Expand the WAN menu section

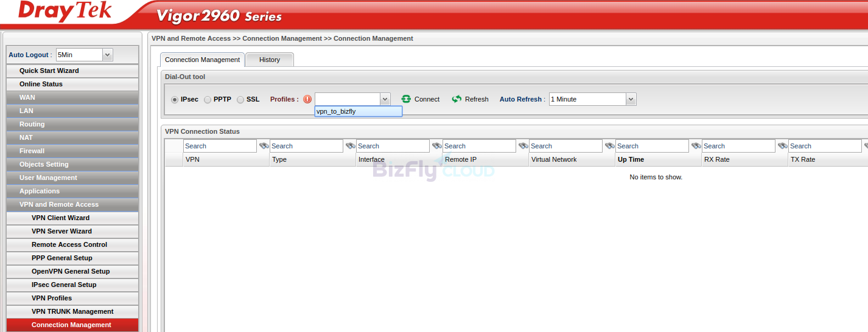pyautogui.click(x=72, y=97)
